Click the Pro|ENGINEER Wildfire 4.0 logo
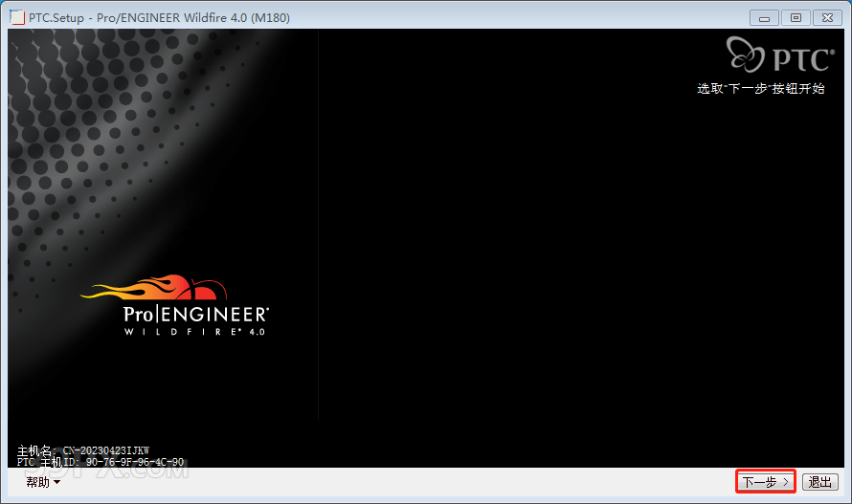Screen dimensions: 852x504 tap(175, 305)
